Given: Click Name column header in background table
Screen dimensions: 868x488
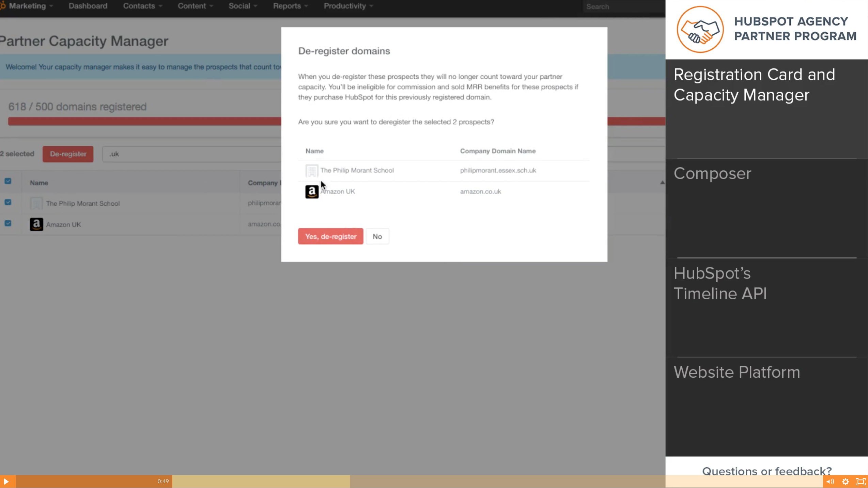Looking at the screenshot, I should (39, 183).
